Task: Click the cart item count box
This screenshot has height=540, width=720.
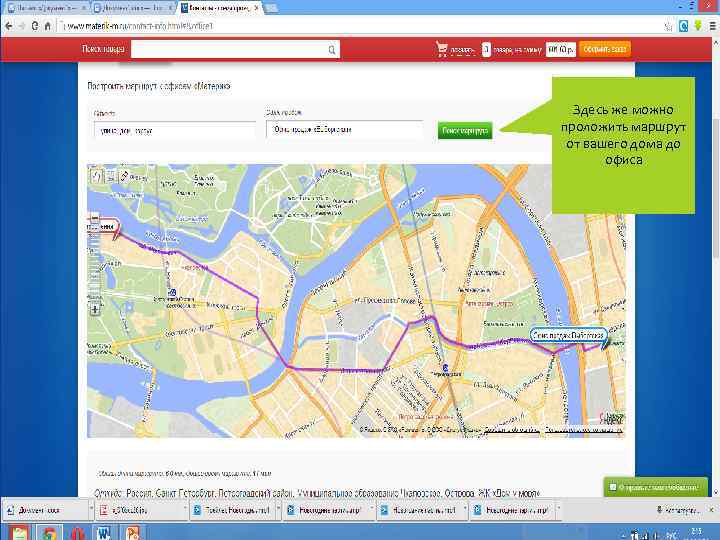Action: click(486, 49)
